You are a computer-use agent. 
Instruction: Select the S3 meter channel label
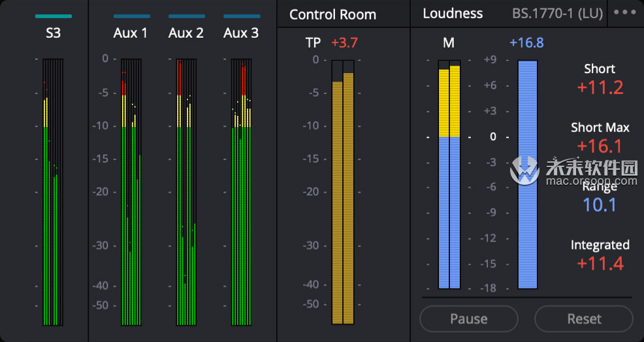click(x=54, y=33)
